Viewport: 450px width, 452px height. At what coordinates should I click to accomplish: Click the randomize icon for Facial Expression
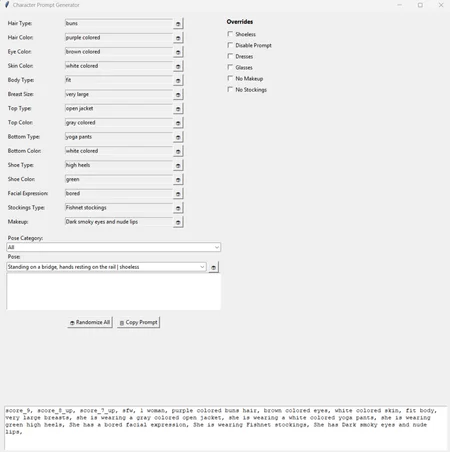tap(178, 194)
